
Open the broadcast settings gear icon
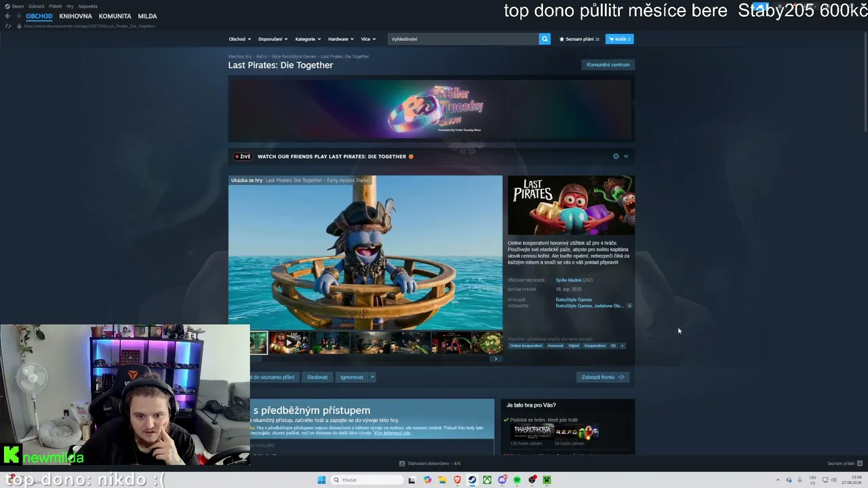[616, 157]
